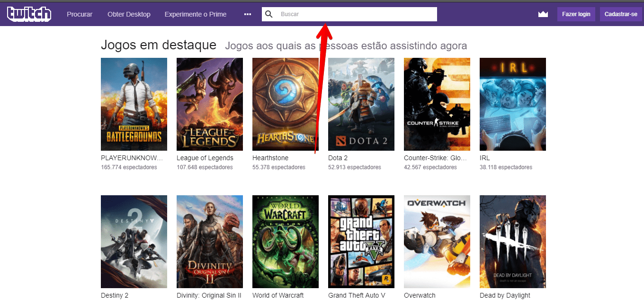Follow the Grand Theft Auto V title
Viewport: 644px width, 300px height.
coord(357,295)
